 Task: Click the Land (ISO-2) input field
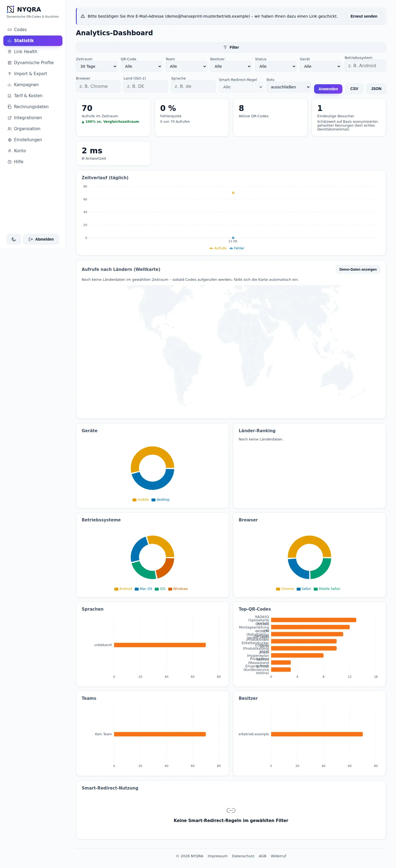[x=145, y=86]
